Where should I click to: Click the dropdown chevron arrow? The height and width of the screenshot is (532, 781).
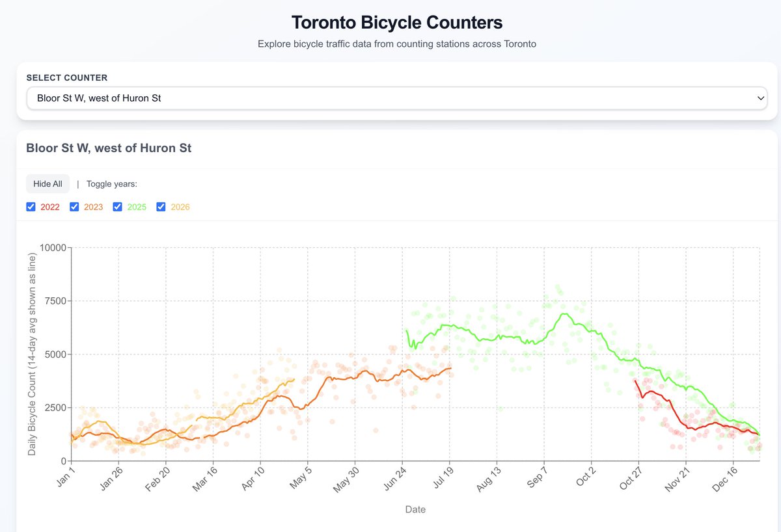760,98
